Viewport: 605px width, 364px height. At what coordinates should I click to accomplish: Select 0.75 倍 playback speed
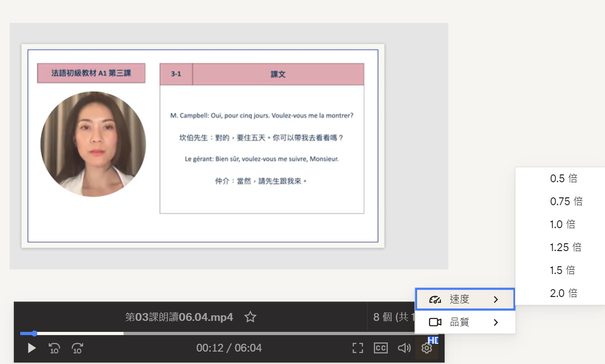(x=566, y=202)
